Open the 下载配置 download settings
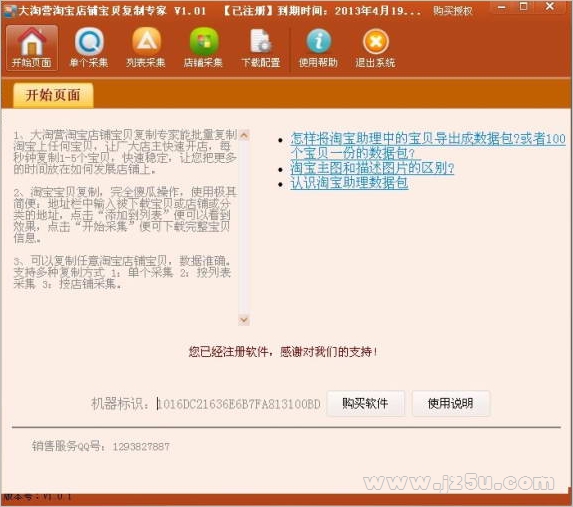 click(x=261, y=48)
